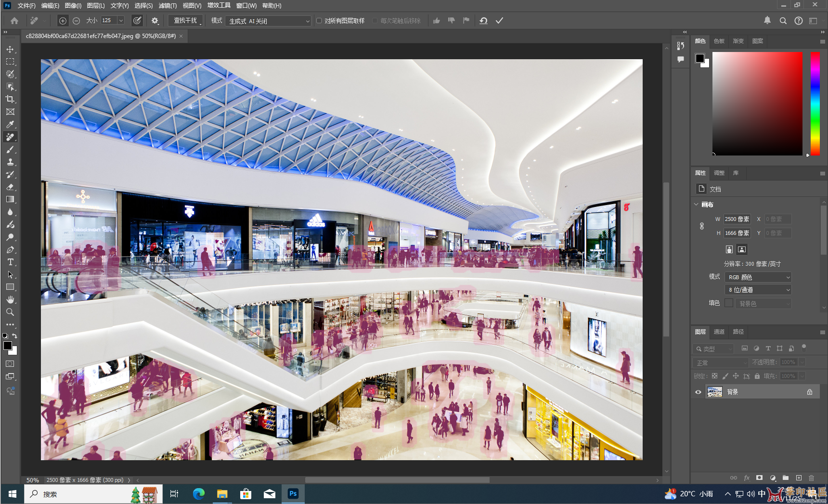Create a new layer with plus icon
The image size is (828, 504).
[799, 478]
